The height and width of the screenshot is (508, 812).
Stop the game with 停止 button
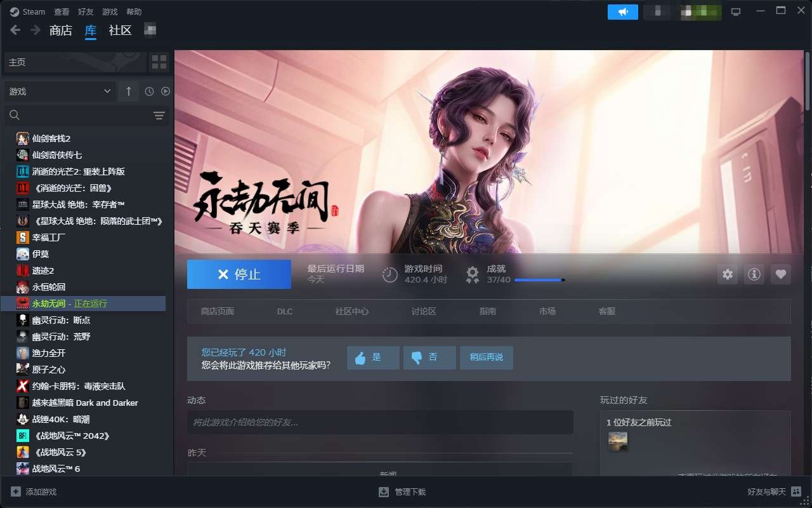239,274
